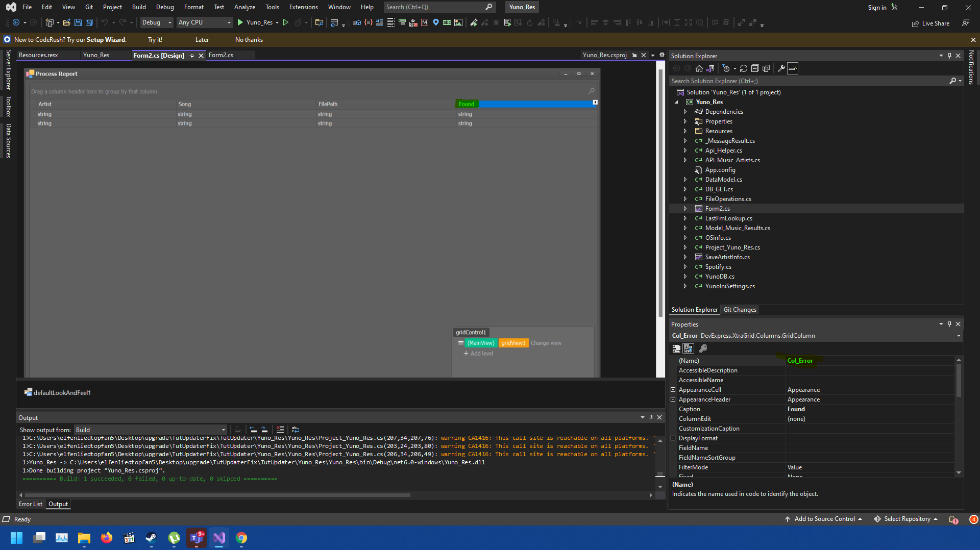Click Add level in gridControl1 designer
Image resolution: width=980 pixels, height=550 pixels.
(478, 354)
